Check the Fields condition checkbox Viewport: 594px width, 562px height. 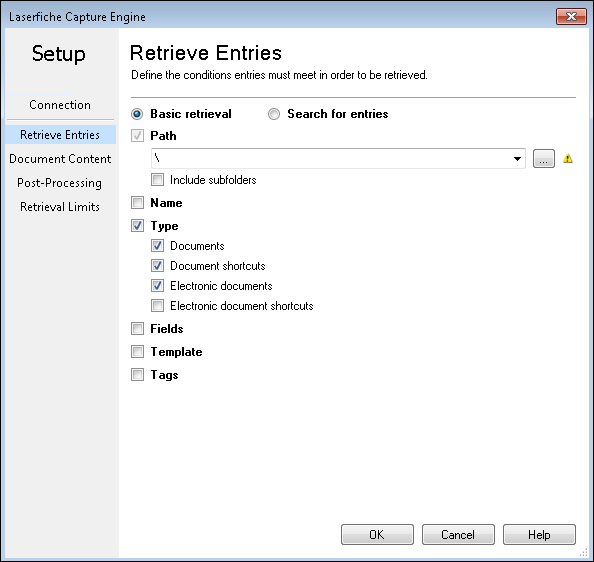(138, 328)
